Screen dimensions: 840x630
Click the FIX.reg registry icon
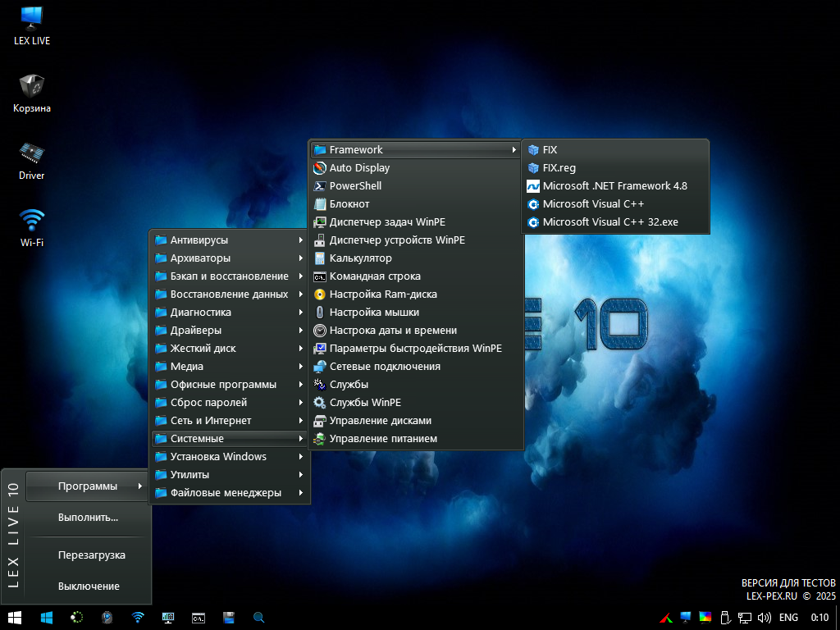[533, 168]
